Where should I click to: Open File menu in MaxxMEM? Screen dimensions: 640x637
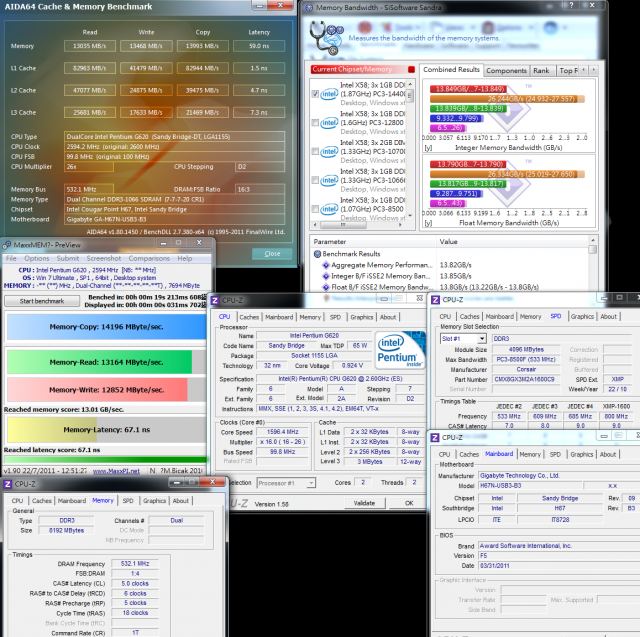pyautogui.click(x=11, y=258)
